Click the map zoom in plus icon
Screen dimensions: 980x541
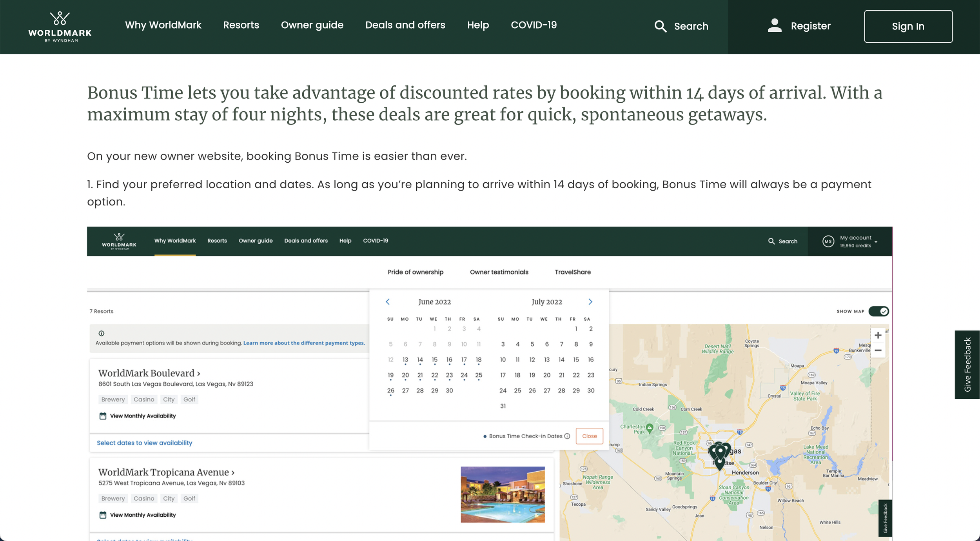pos(878,335)
